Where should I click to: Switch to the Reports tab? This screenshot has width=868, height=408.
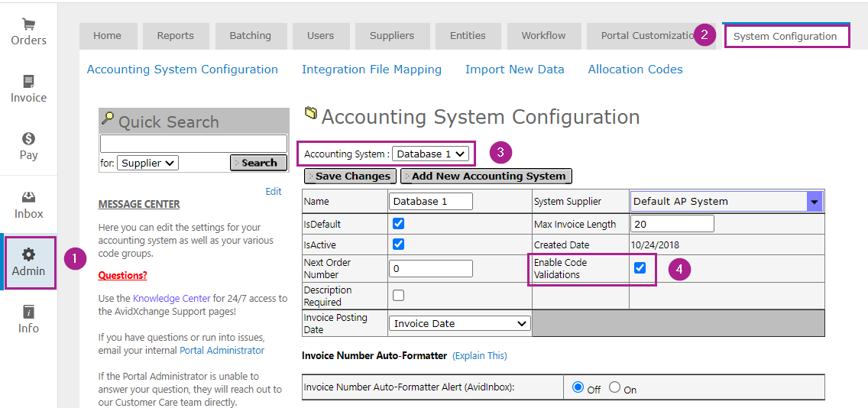pos(176,36)
